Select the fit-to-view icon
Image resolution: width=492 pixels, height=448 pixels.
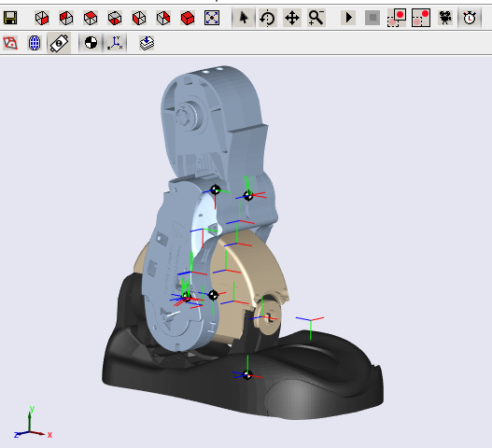[212, 18]
